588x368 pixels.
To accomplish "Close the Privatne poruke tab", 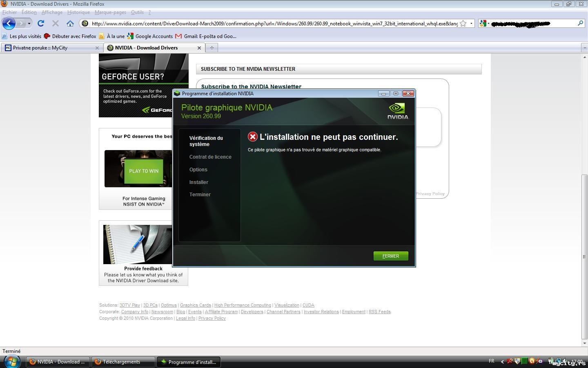I will (97, 48).
